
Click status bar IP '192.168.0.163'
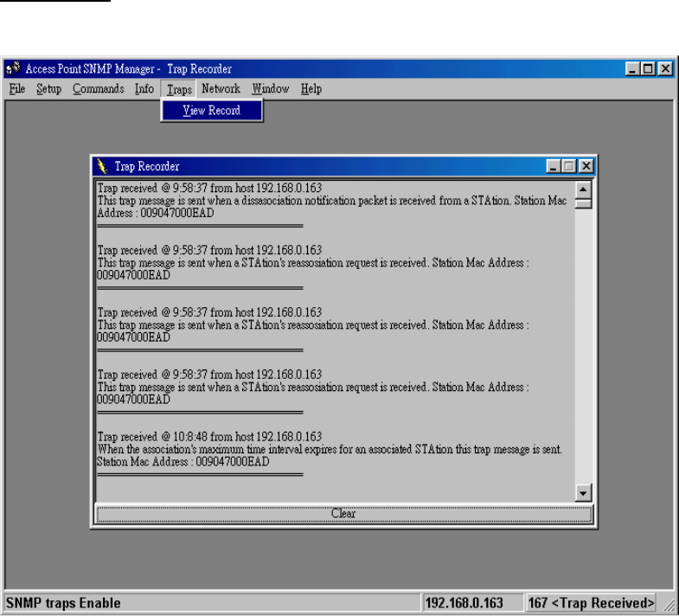click(464, 603)
